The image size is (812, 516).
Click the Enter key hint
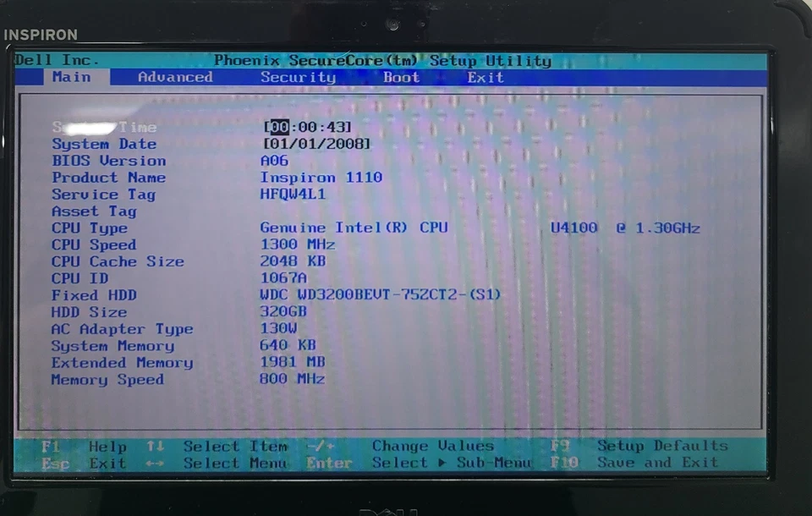coord(329,463)
